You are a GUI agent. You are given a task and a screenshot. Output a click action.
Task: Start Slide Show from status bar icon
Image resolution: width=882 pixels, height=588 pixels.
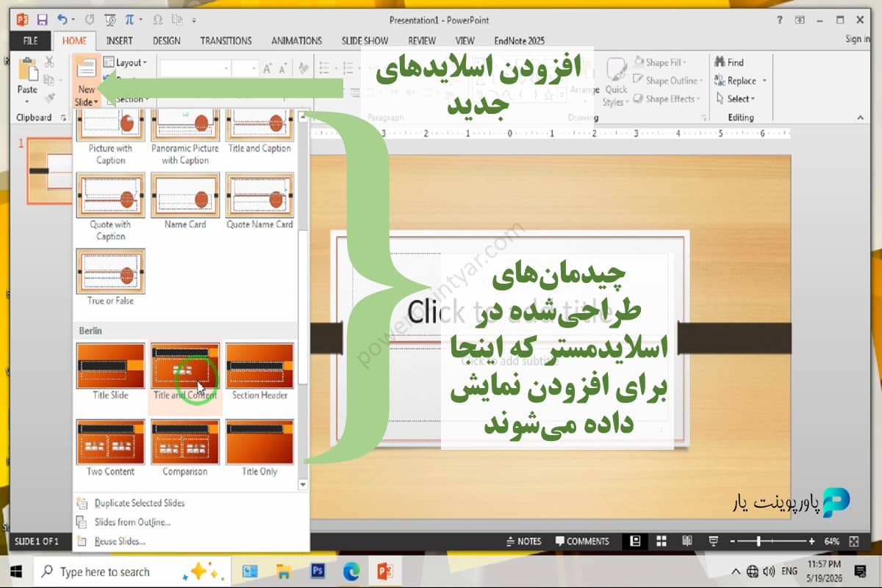[712, 541]
